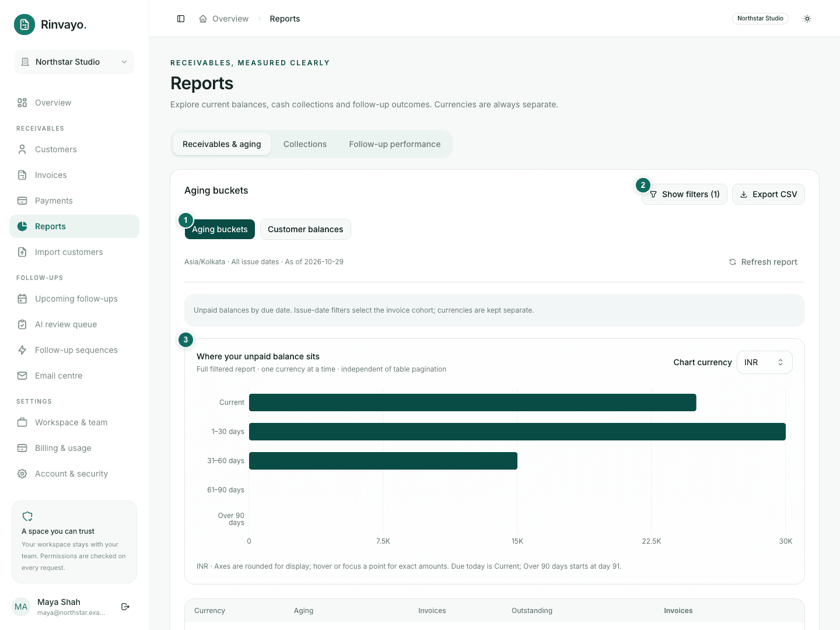Viewport: 840px width, 630px height.
Task: Click the Email centre envelope icon
Action: tap(22, 376)
